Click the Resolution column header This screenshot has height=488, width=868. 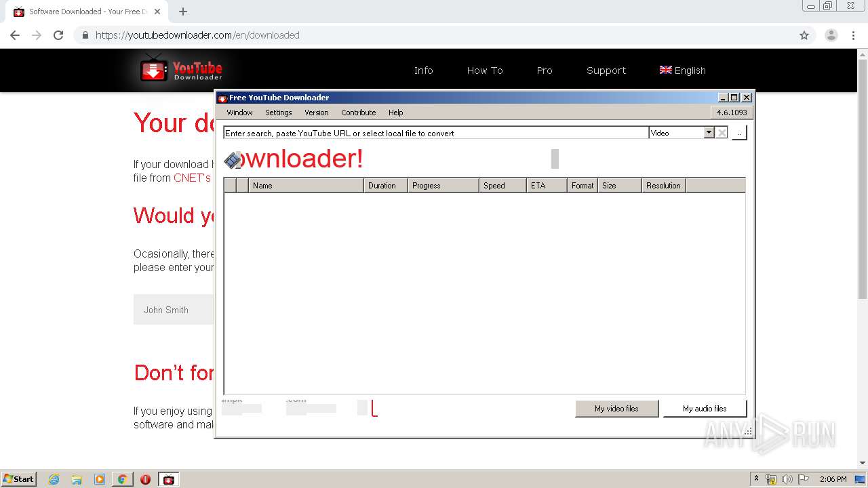coord(664,185)
